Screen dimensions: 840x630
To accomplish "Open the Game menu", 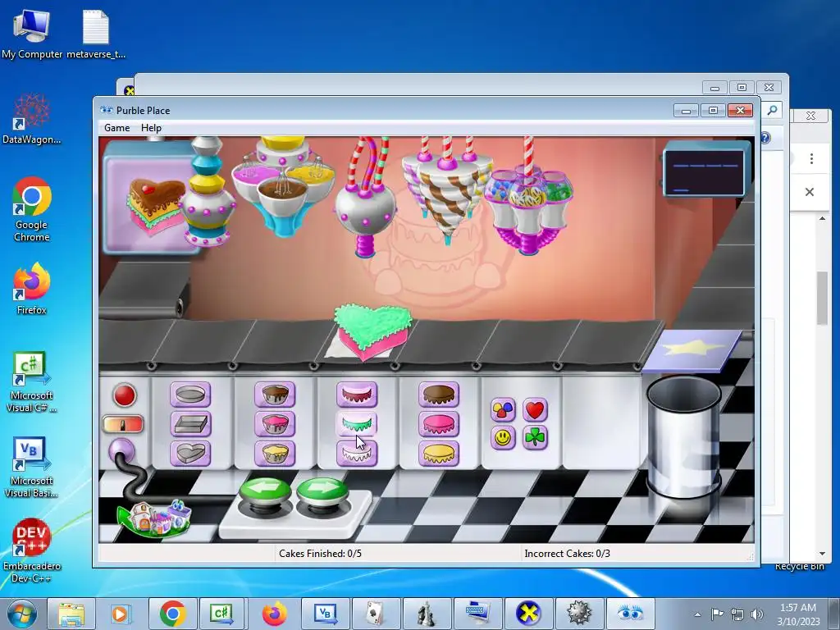I will [x=116, y=127].
